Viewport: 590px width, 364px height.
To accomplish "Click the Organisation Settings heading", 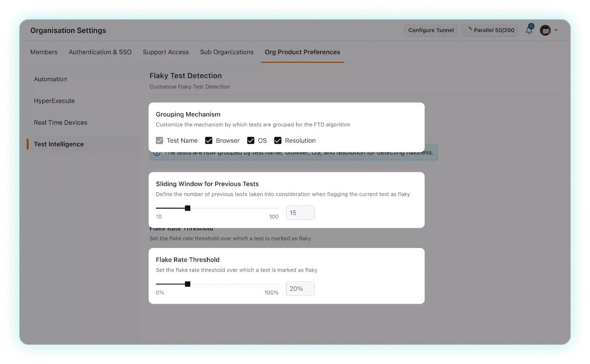I will tap(68, 31).
